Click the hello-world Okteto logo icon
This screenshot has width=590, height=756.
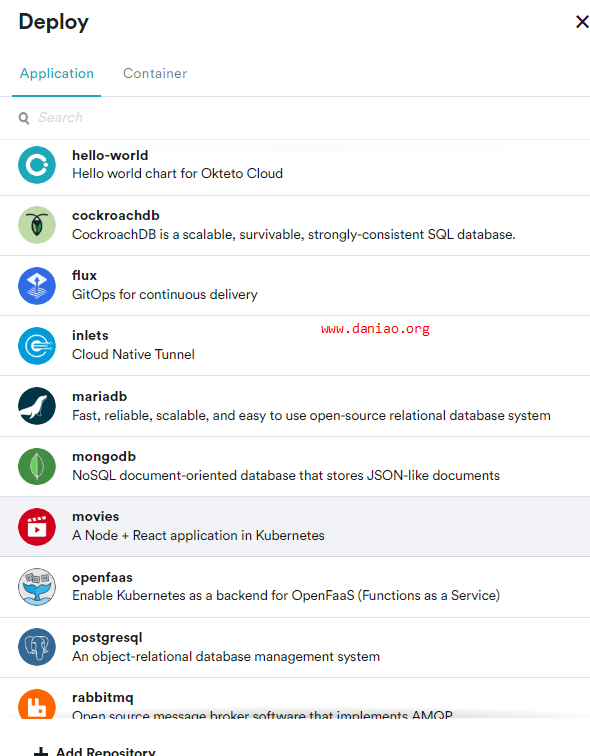[x=37, y=165]
